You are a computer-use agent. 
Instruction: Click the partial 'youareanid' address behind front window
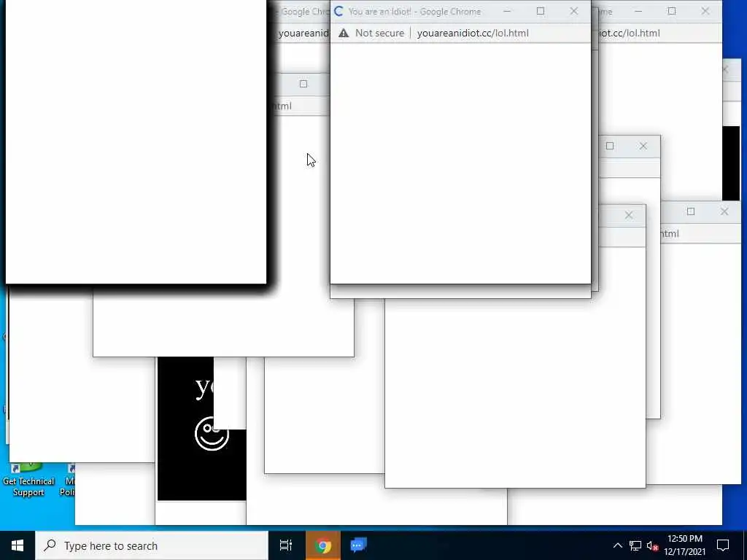pos(303,34)
